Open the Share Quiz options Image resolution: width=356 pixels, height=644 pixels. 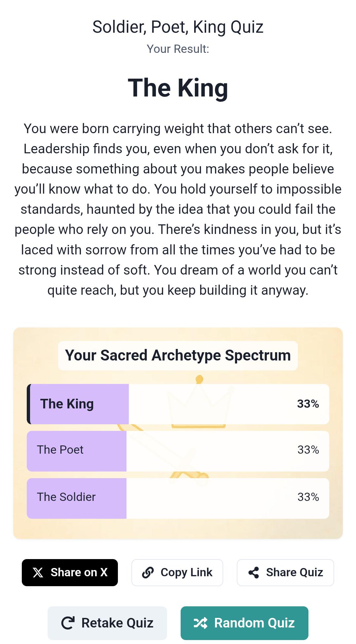pos(285,572)
